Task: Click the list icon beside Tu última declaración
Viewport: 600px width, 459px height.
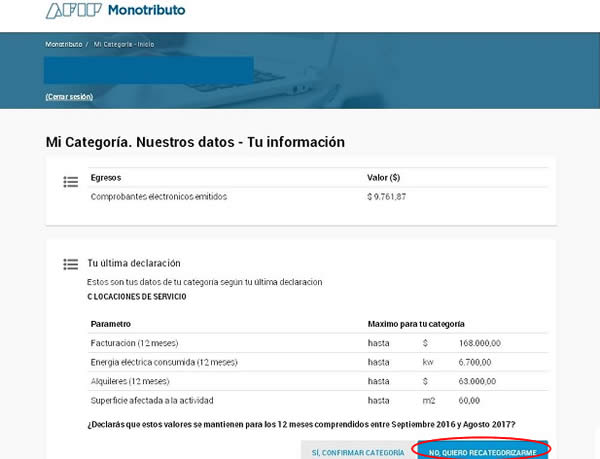Action: point(71,264)
